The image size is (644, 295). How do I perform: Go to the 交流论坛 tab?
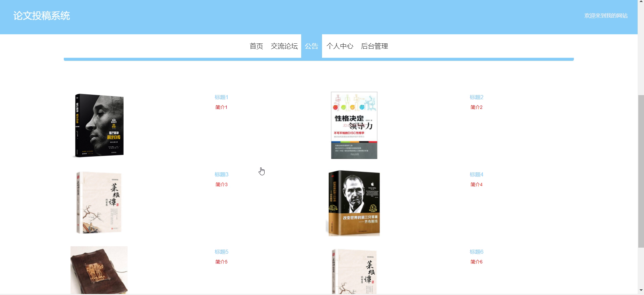point(284,46)
